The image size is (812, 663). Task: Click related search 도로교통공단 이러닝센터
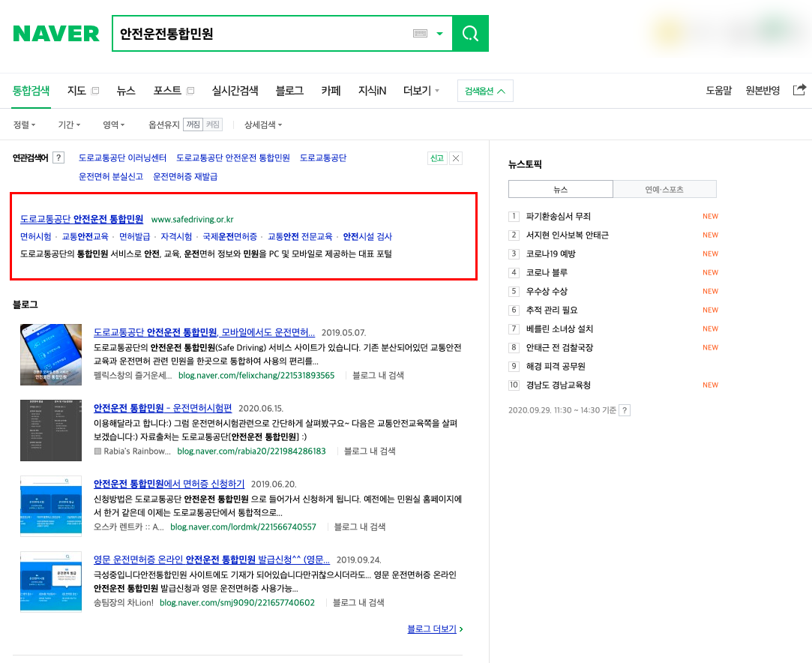pyautogui.click(x=122, y=158)
